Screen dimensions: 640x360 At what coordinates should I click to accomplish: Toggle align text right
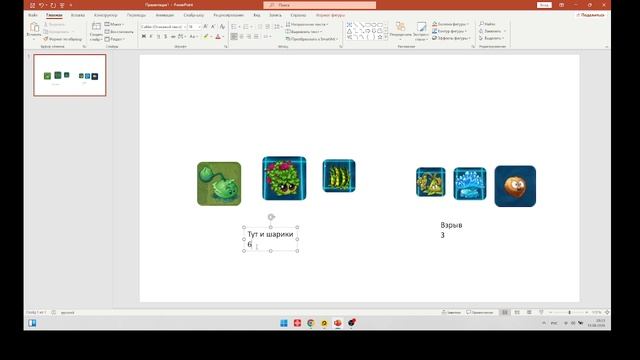(249, 37)
